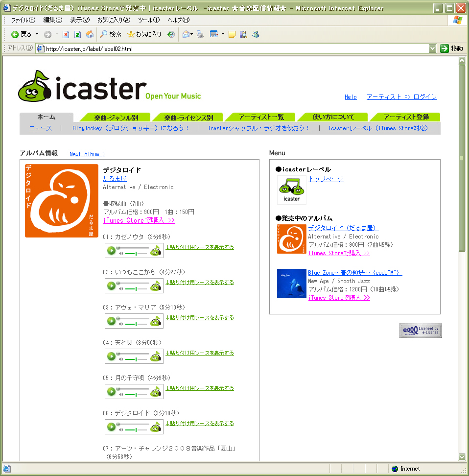This screenshot has width=469, height=476.
Task: Click the History toolbar icon
Action: coord(171,35)
